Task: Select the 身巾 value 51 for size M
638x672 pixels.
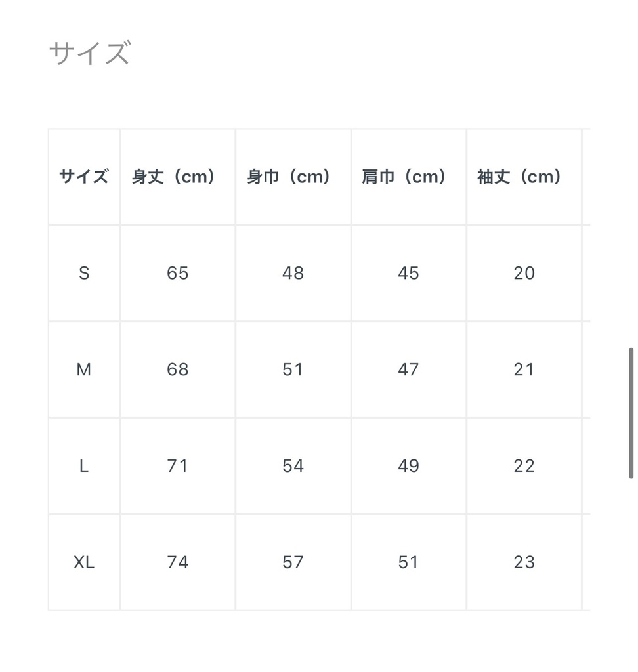Action: [x=293, y=369]
